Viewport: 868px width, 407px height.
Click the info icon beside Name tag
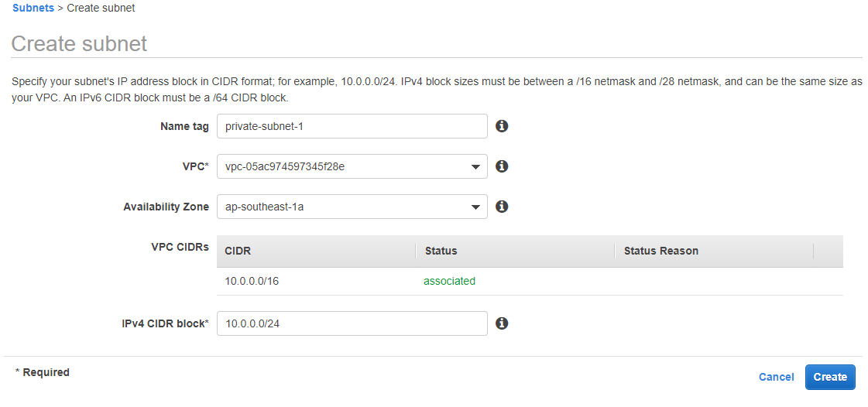[x=502, y=126]
